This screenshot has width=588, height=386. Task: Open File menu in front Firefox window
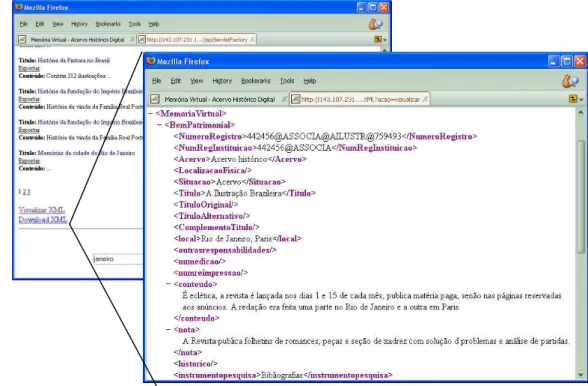click(x=156, y=81)
